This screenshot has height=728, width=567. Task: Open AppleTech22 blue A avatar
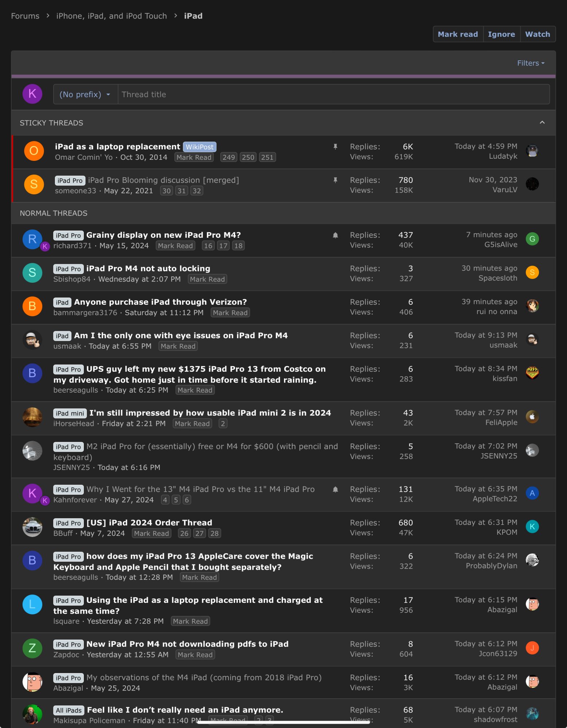(x=532, y=493)
